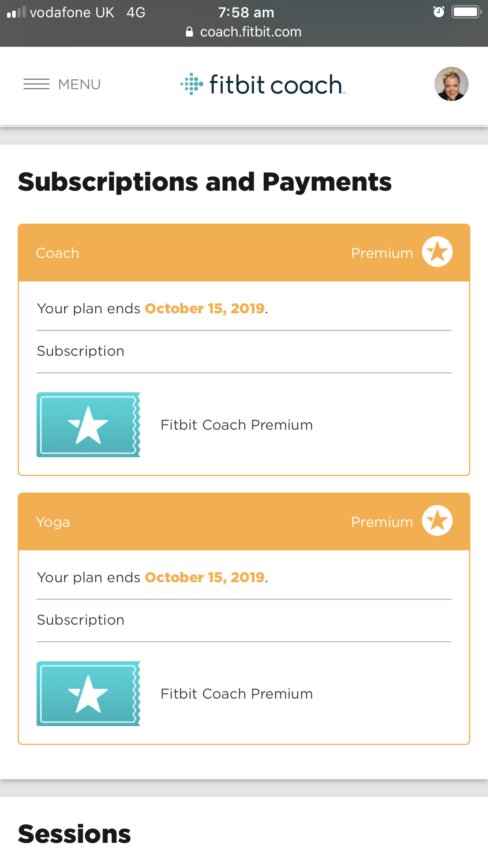This screenshot has height=868, width=488.
Task: Tap the alarm clock status icon
Action: pyautogui.click(x=438, y=12)
